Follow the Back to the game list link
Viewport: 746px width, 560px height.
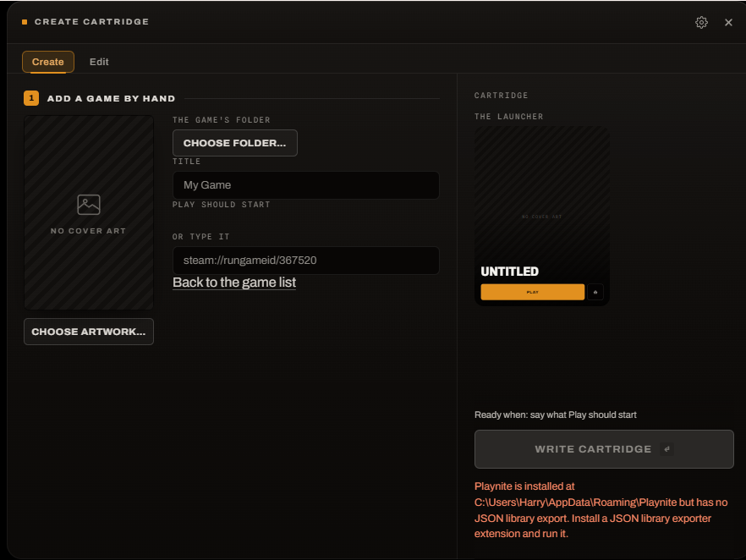point(234,283)
